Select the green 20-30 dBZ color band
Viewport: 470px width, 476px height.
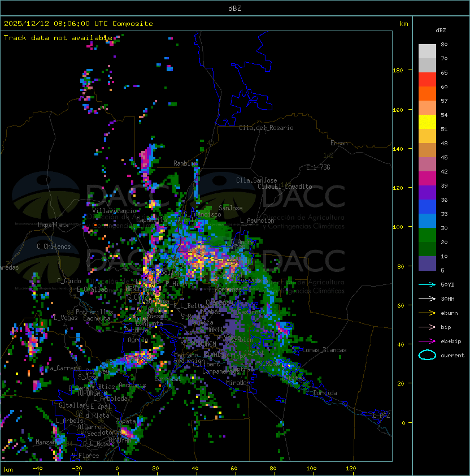pos(427,235)
